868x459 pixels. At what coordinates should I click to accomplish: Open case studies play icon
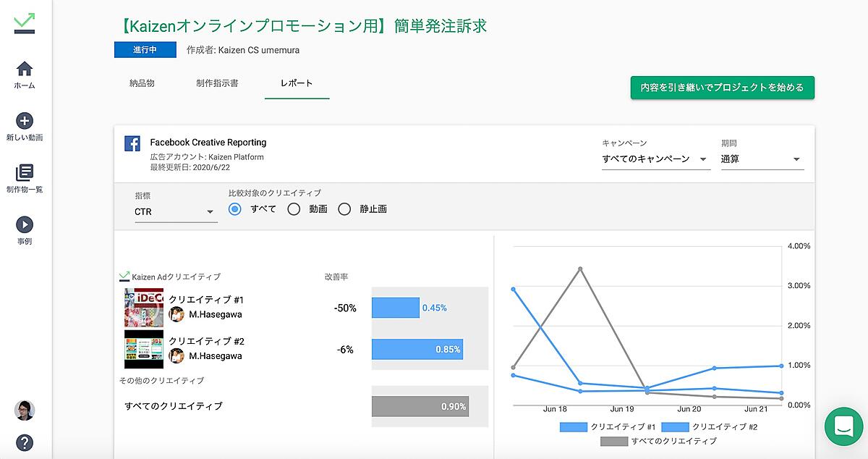(25, 225)
